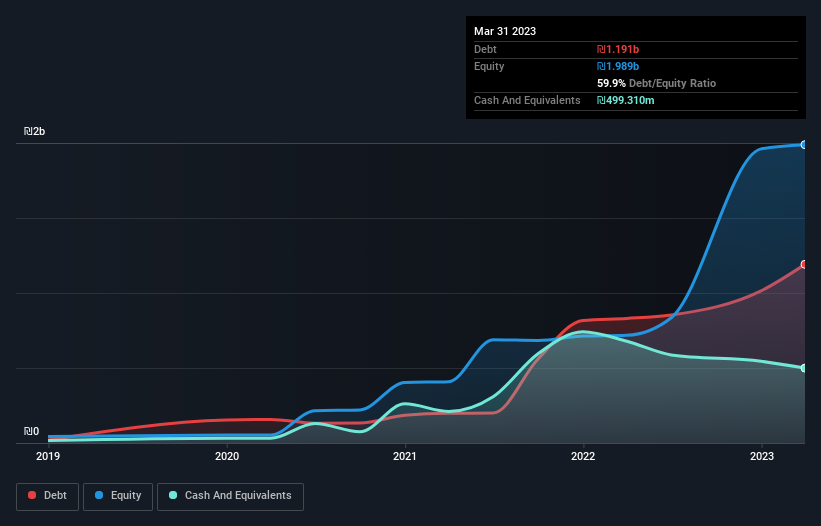Click the ₪0 y-axis label
The image size is (821, 526).
point(31,431)
